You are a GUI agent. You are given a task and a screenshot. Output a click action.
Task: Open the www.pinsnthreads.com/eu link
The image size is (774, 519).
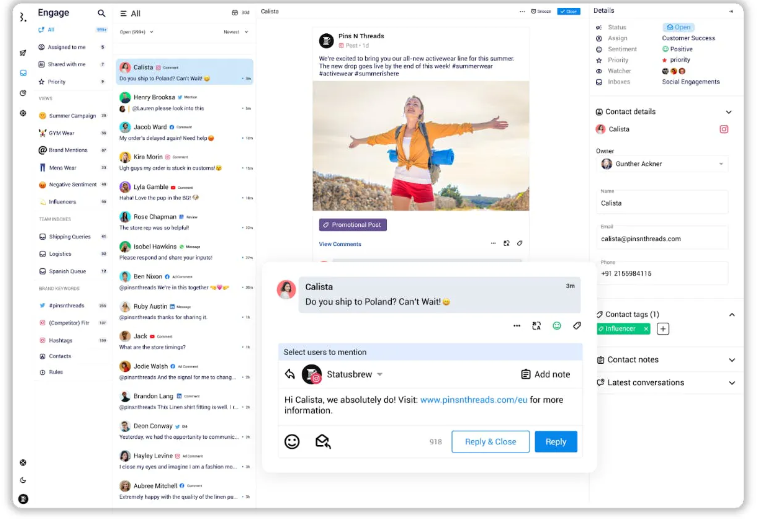tap(473, 400)
